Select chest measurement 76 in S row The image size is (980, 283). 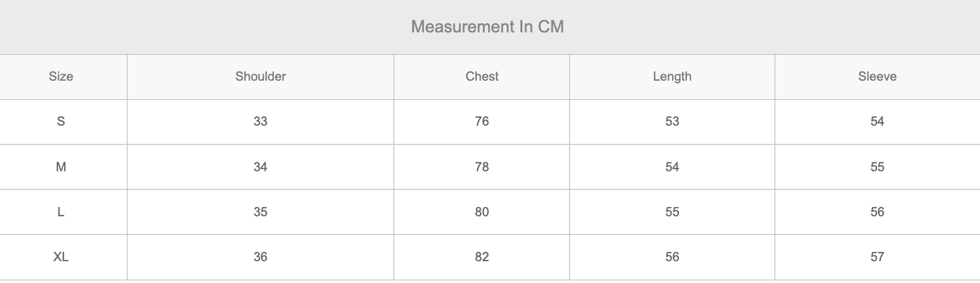482,121
